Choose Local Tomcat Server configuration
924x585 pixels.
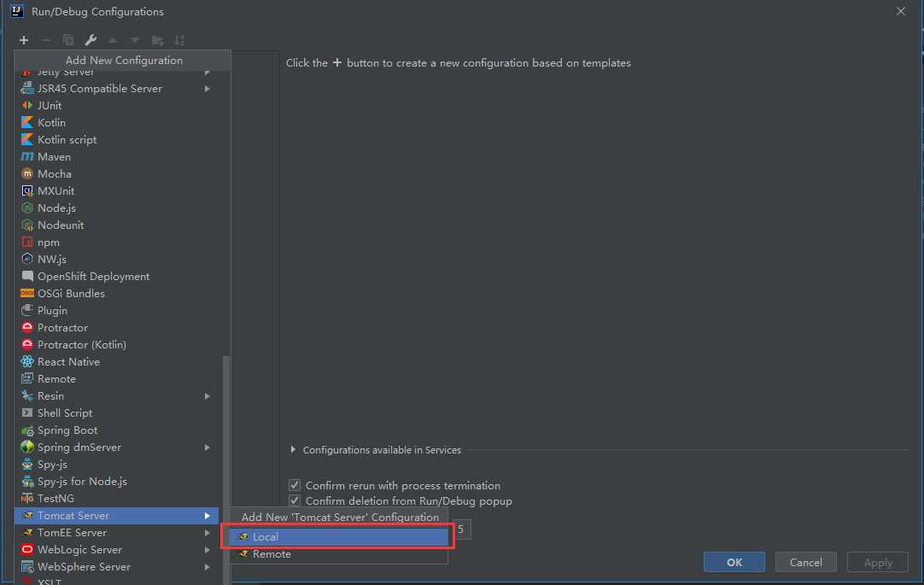339,536
